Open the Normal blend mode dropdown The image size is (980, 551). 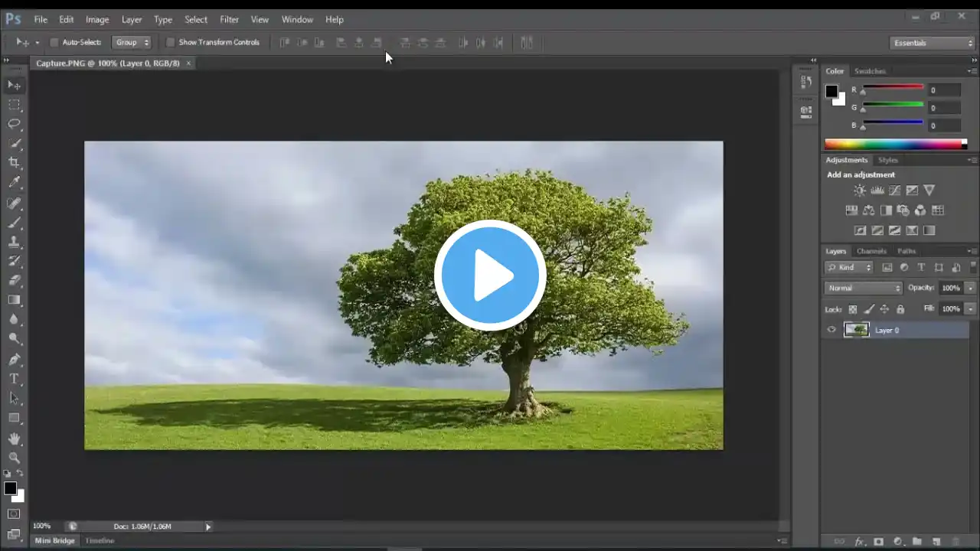coord(864,288)
